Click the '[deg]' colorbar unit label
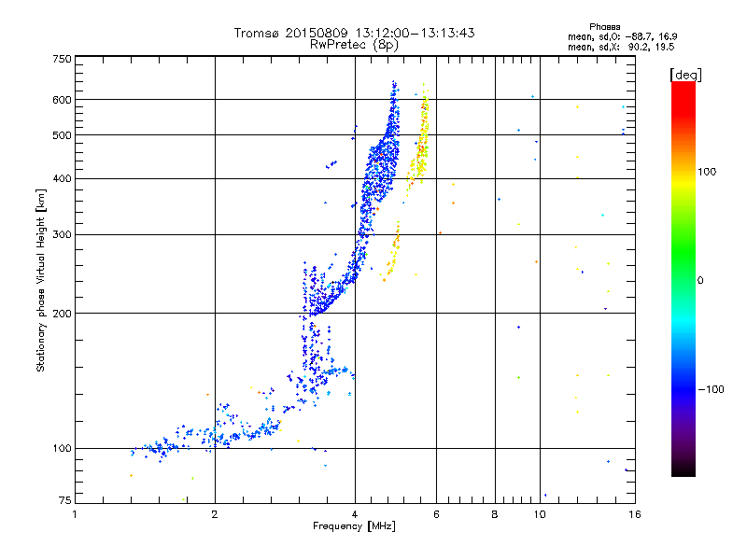This screenshot has height=560, width=747. coord(685,75)
